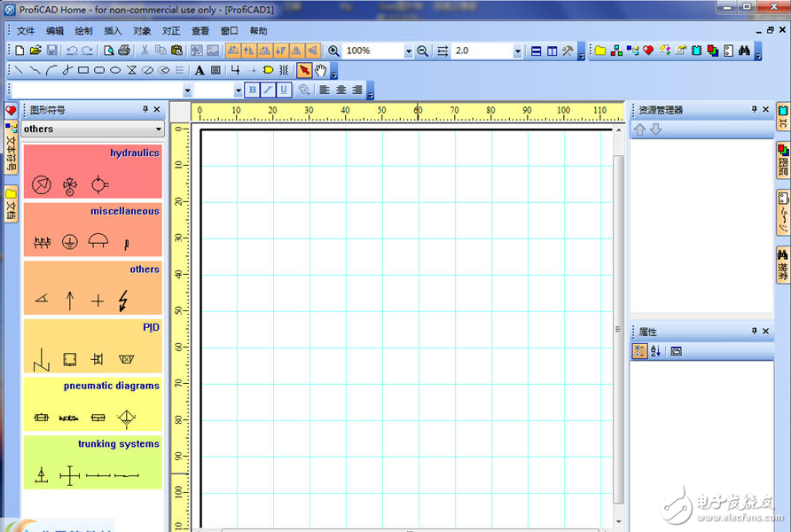Open the 插入 menu

click(113, 30)
